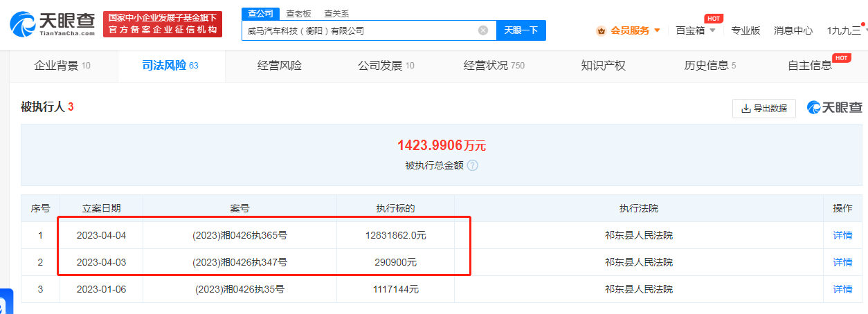Switch to the 司法风险 tab
Viewport: 868px width, 314px height.
point(170,66)
